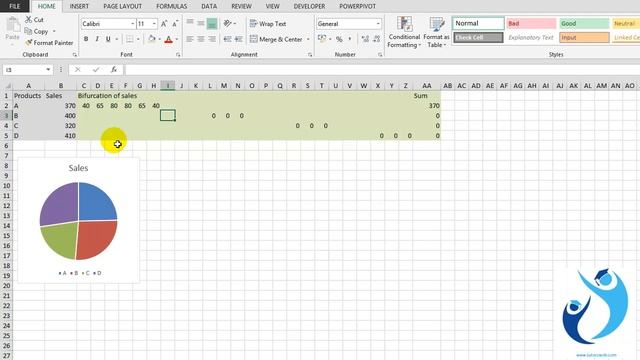The width and height of the screenshot is (640, 360).
Task: Expand the Font Color dropdown arrow
Action: click(177, 39)
